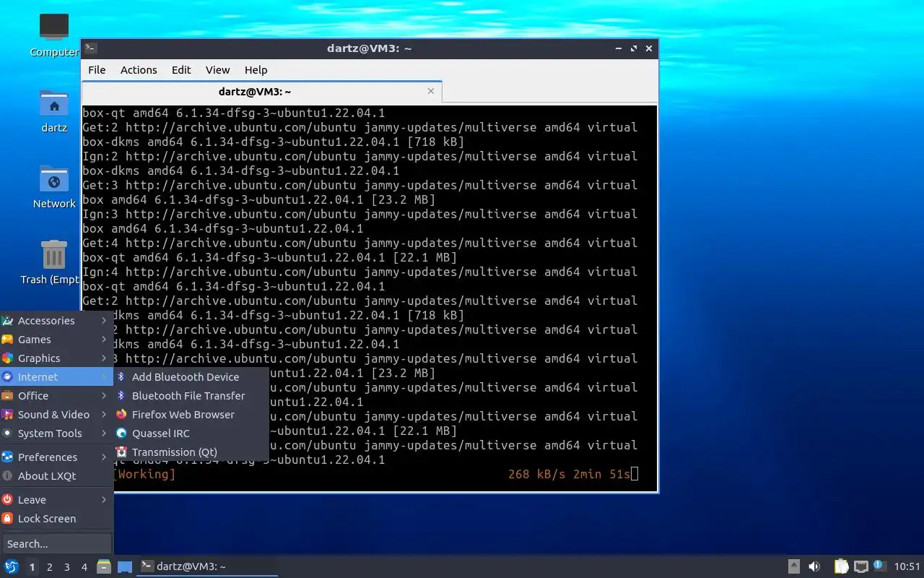Click the Bluetooth icon beside Add Bluetooth Device
924x578 pixels.
point(121,377)
